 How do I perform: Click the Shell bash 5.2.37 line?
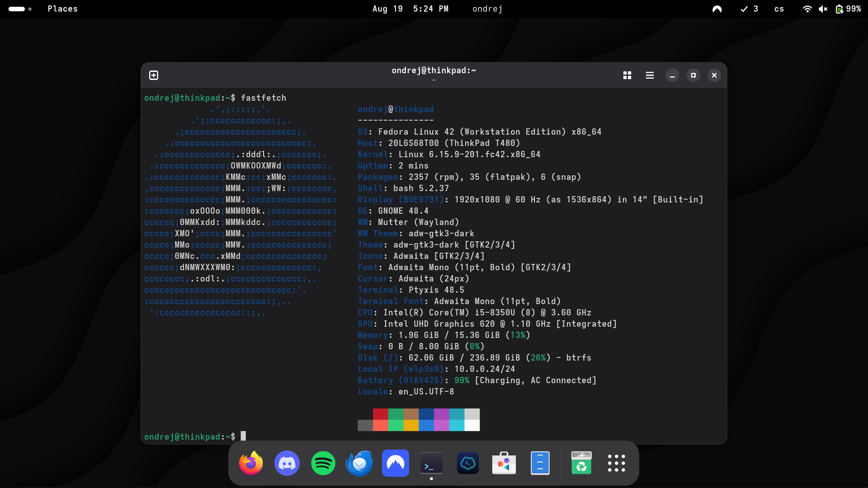(403, 188)
